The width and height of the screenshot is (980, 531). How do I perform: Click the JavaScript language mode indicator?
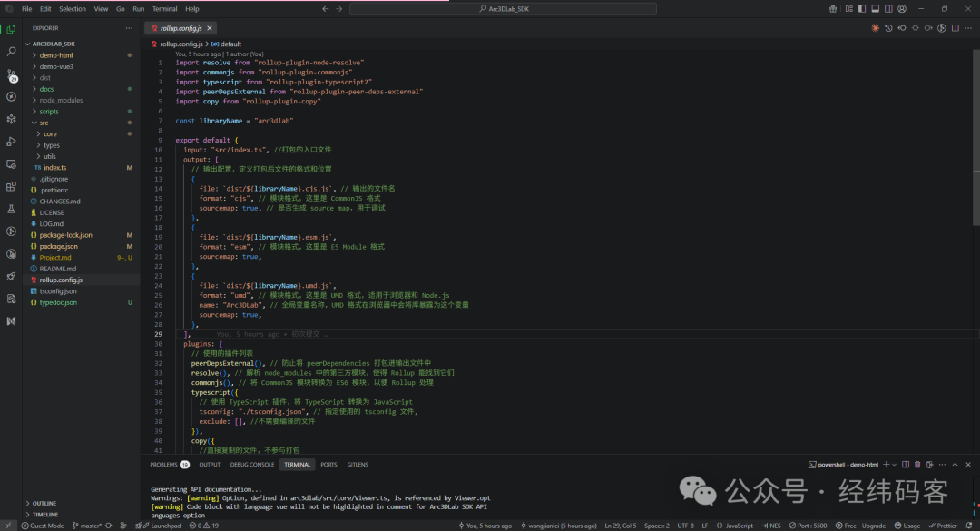point(734,526)
